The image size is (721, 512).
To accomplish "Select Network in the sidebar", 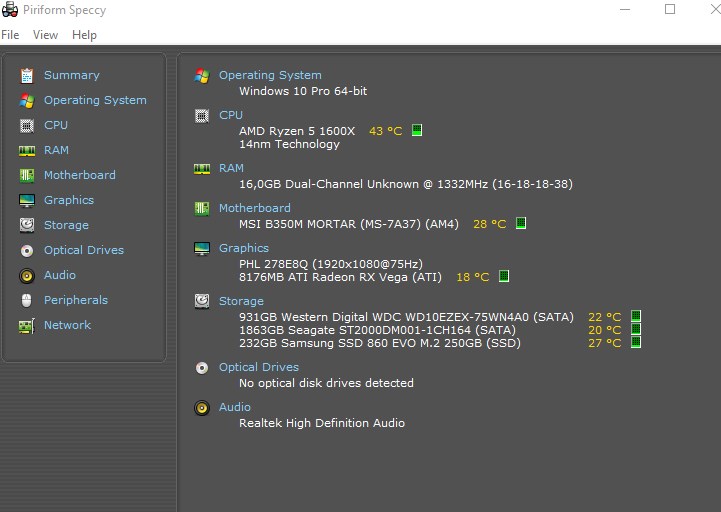I will (68, 325).
